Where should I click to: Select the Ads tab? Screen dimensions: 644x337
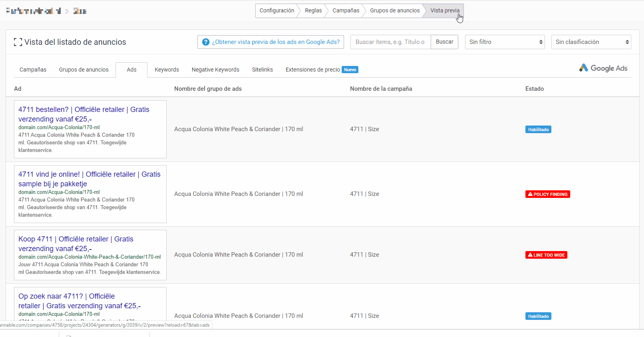pyautogui.click(x=131, y=70)
